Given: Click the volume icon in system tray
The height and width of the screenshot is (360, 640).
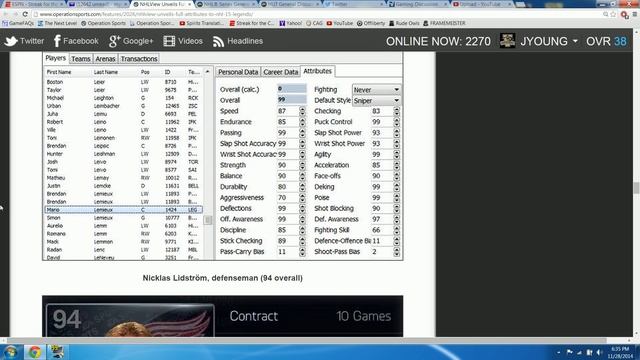Looking at the screenshot, I should click(x=599, y=352).
